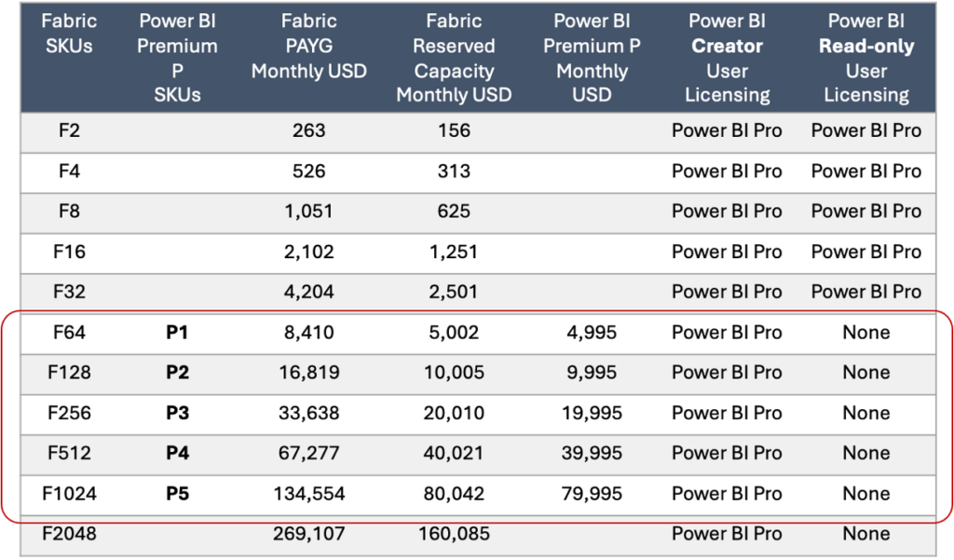Select the 269,107 PAYG price for F2048

click(x=310, y=533)
